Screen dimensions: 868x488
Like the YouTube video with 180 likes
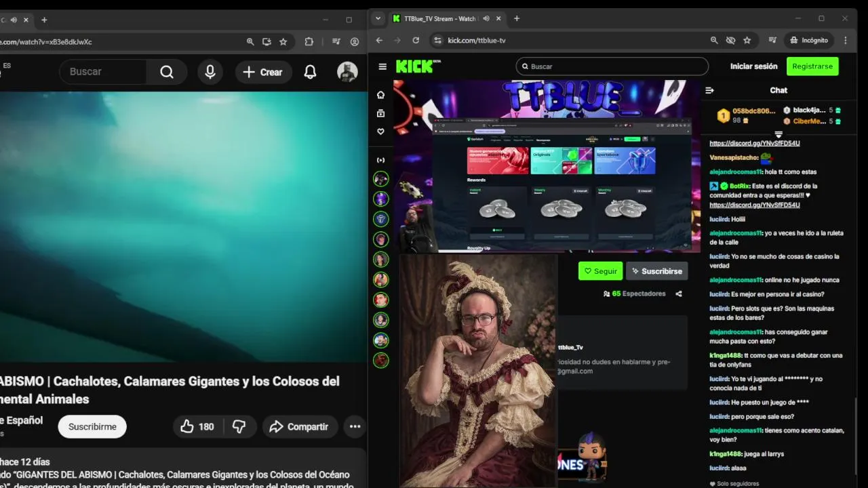click(197, 426)
